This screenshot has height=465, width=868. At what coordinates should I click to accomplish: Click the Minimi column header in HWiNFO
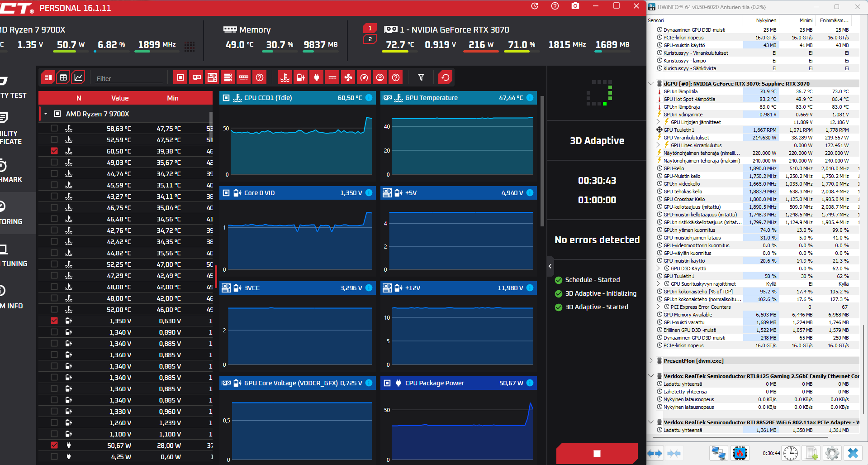(x=806, y=20)
